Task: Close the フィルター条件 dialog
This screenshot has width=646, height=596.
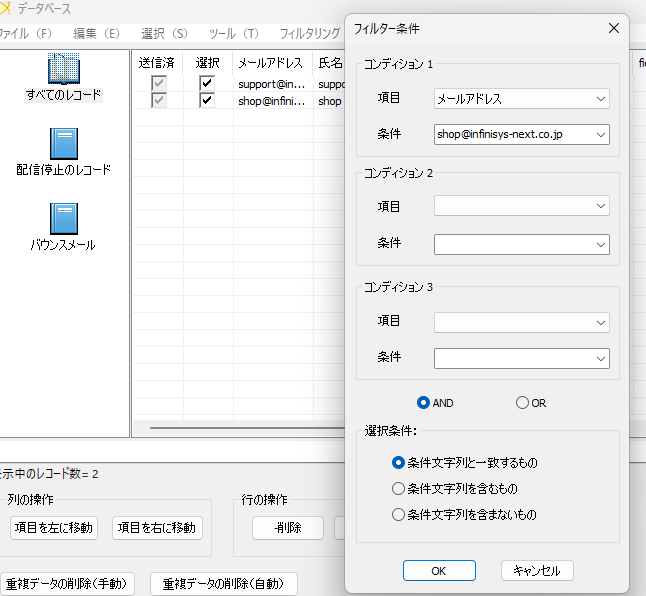Action: click(614, 28)
